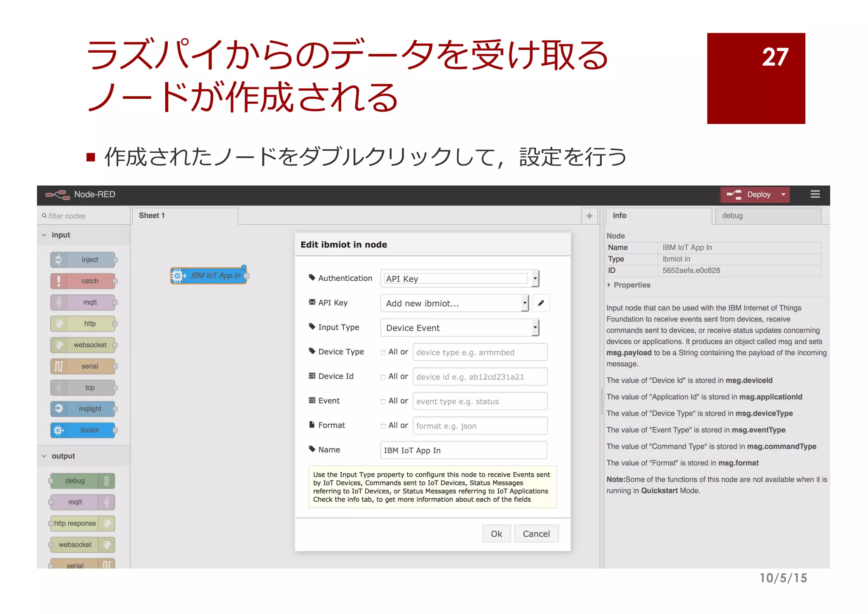Viewport: 868px width, 614px height.
Task: Click the device type text field
Action: pos(480,352)
